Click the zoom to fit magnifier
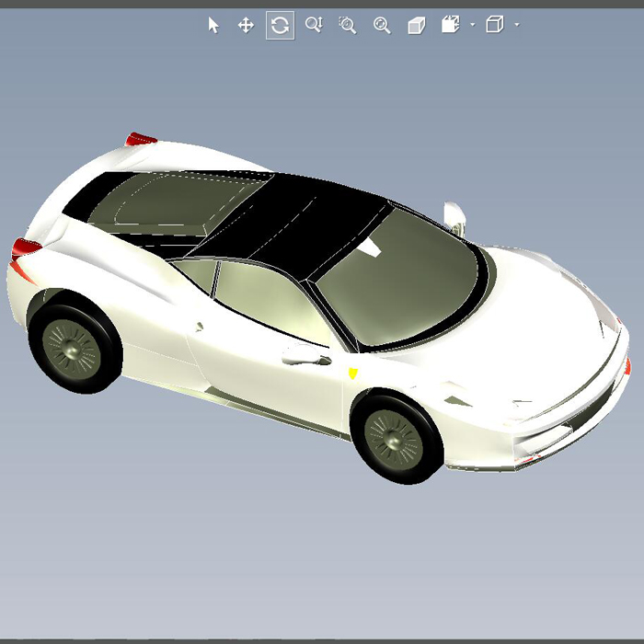Screen dimensions: 644x644 [382, 25]
